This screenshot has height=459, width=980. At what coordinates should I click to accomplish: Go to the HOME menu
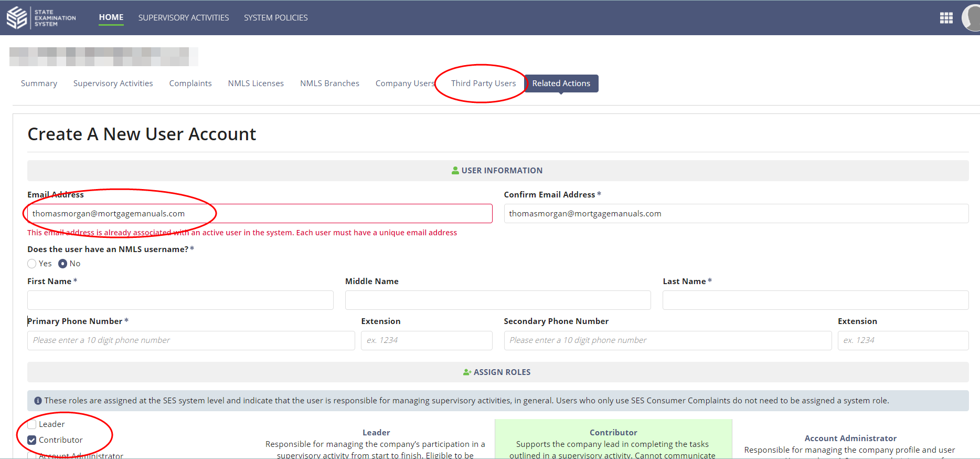pos(111,17)
